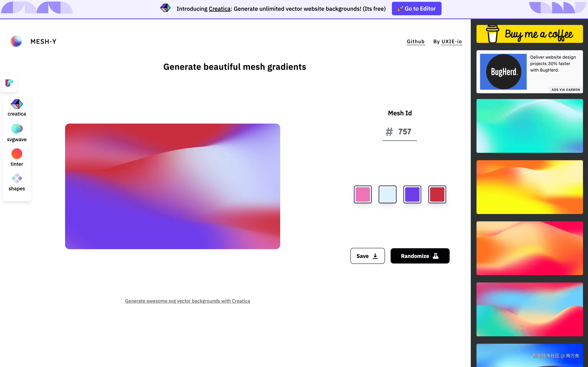
Task: Click the Creatica gem icon in banner
Action: pyautogui.click(x=165, y=8)
